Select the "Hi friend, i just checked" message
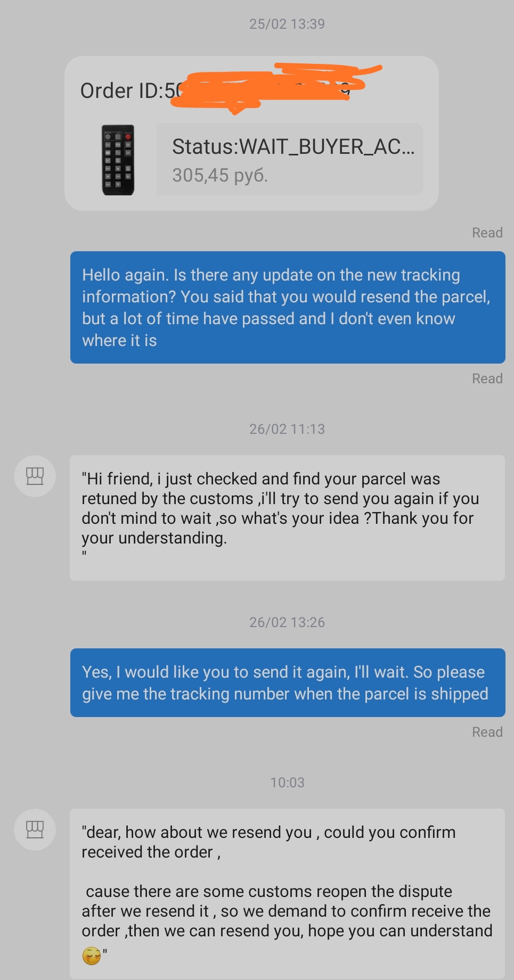514x980 pixels. pos(287,517)
